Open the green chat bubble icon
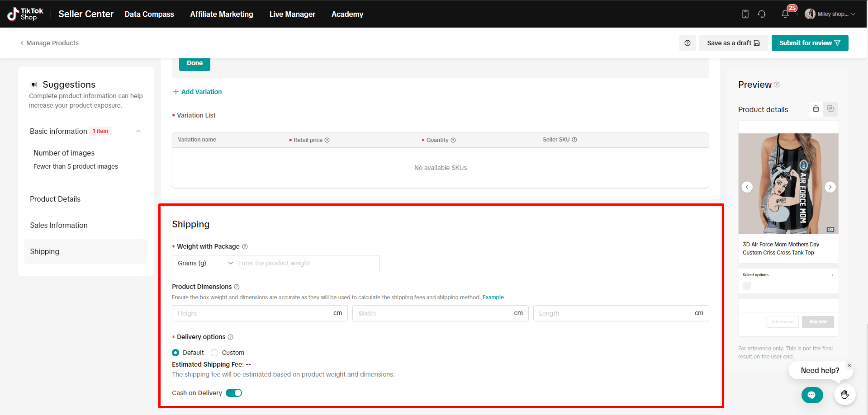Screen dimensions: 868x415 point(812,395)
